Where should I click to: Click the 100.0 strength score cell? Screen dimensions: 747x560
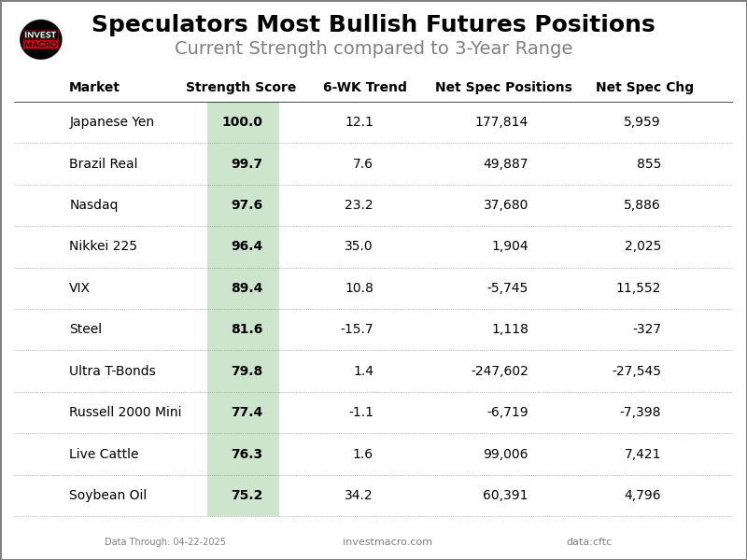[242, 122]
